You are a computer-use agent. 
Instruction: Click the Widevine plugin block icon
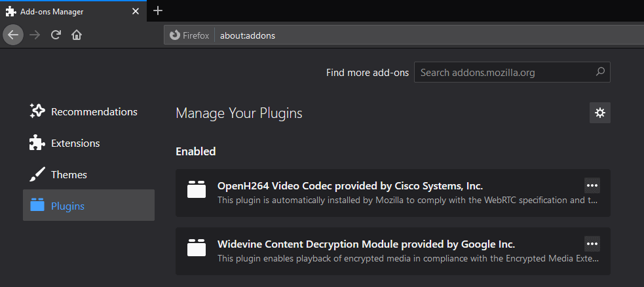[x=197, y=248]
